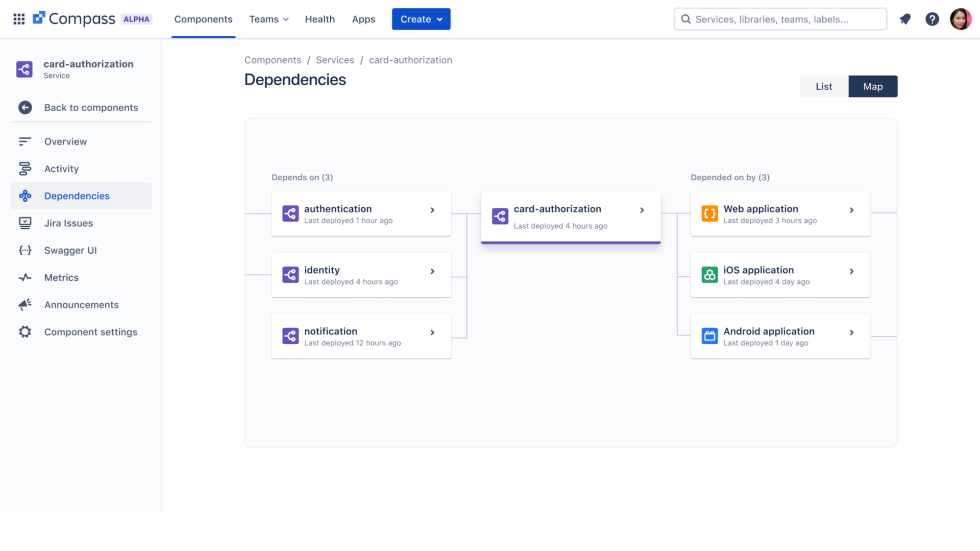Select Metrics in the sidebar

(x=61, y=278)
